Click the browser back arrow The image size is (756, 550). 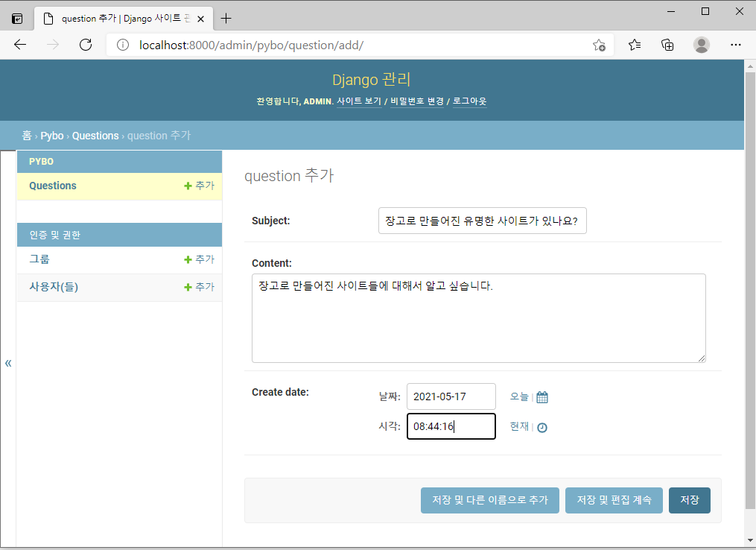20,45
